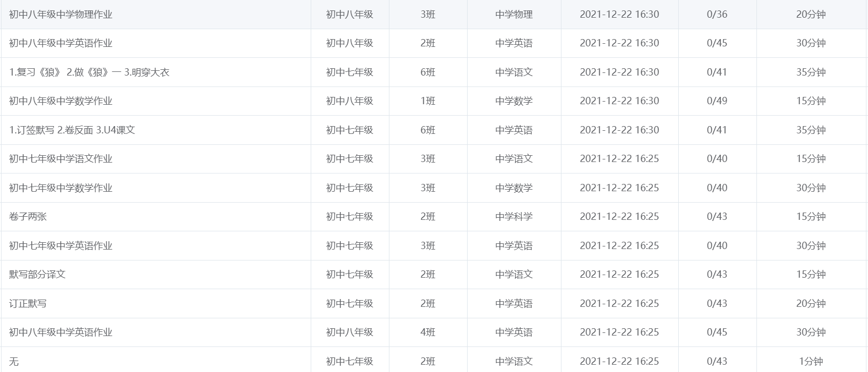Image resolution: width=868 pixels, height=372 pixels.
Task: Click the 中学科学 subject cell
Action: (x=514, y=217)
